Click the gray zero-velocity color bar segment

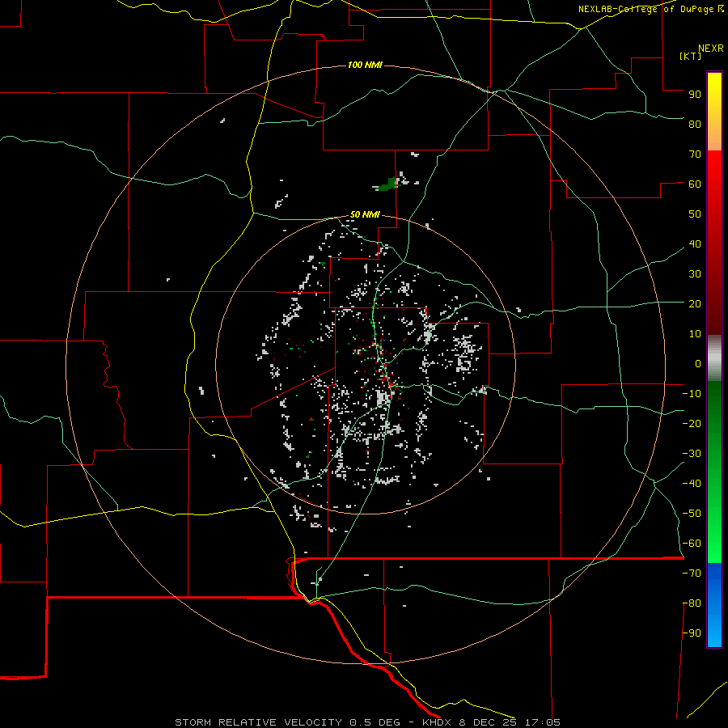point(714,358)
